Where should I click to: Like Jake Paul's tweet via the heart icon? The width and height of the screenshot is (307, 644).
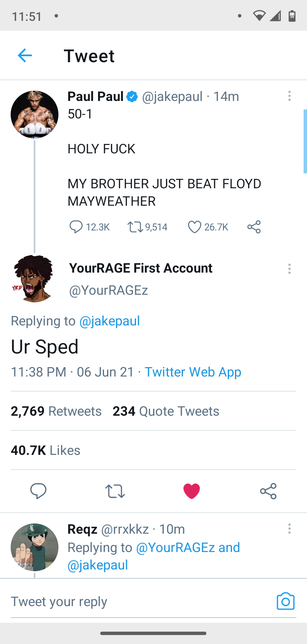[194, 227]
